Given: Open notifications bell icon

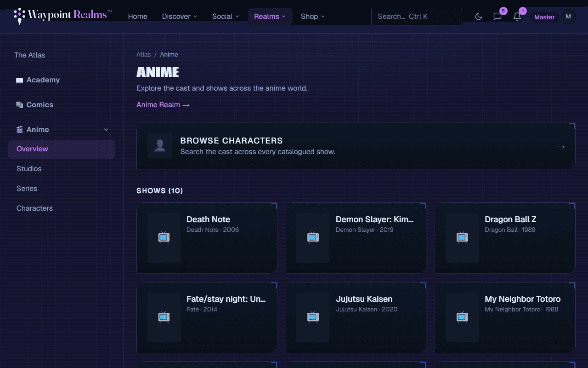Looking at the screenshot, I should click(517, 17).
